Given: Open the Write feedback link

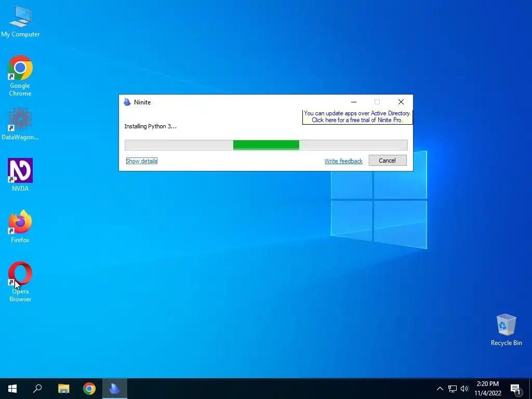Looking at the screenshot, I should coord(343,161).
